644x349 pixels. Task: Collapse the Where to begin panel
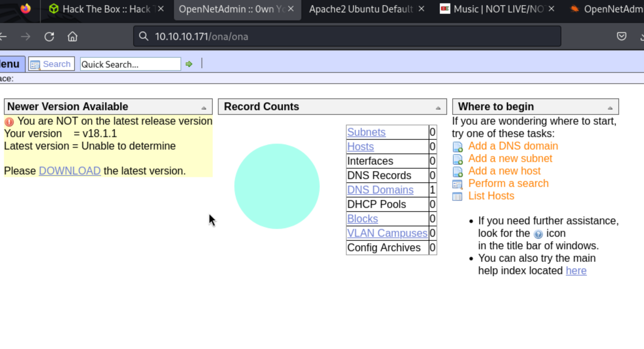point(610,108)
